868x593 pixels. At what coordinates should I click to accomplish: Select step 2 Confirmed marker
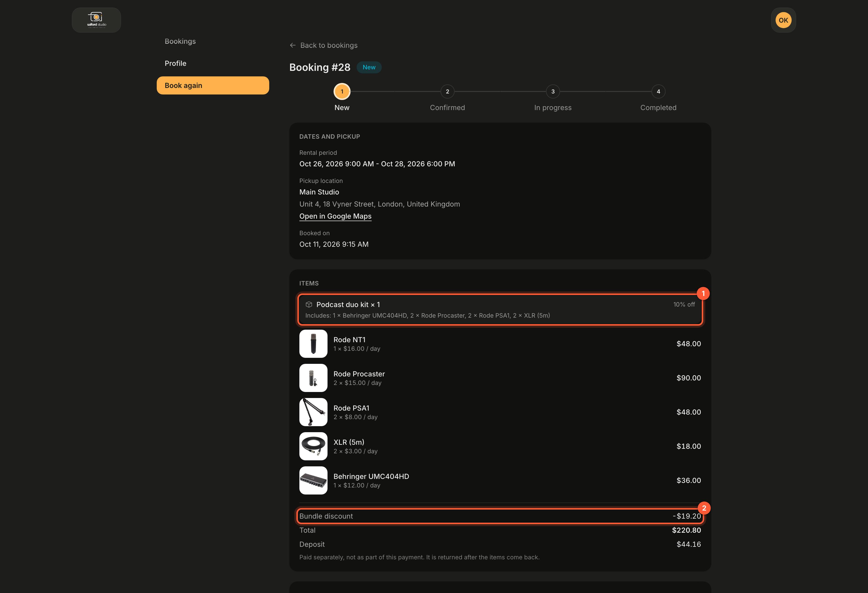448,91
